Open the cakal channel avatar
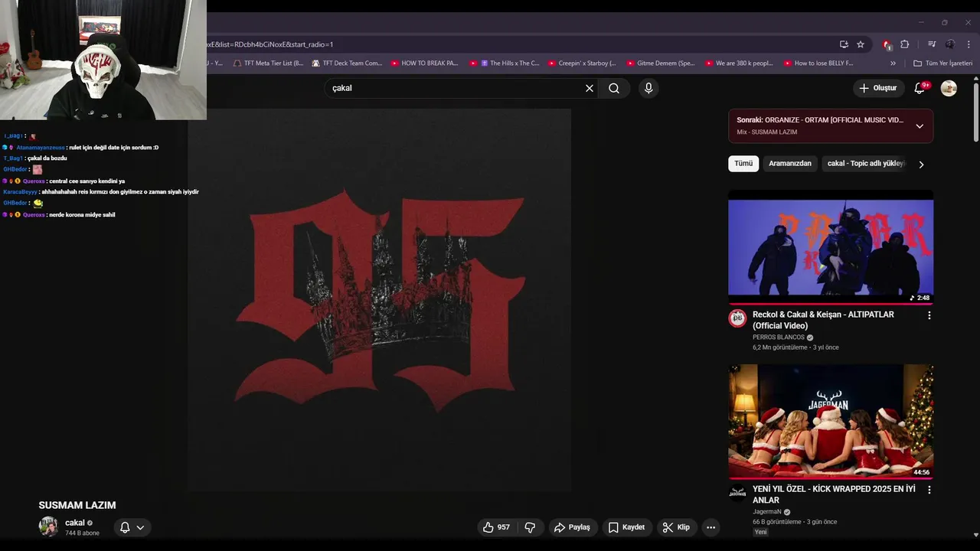Image resolution: width=980 pixels, height=551 pixels. 48,527
